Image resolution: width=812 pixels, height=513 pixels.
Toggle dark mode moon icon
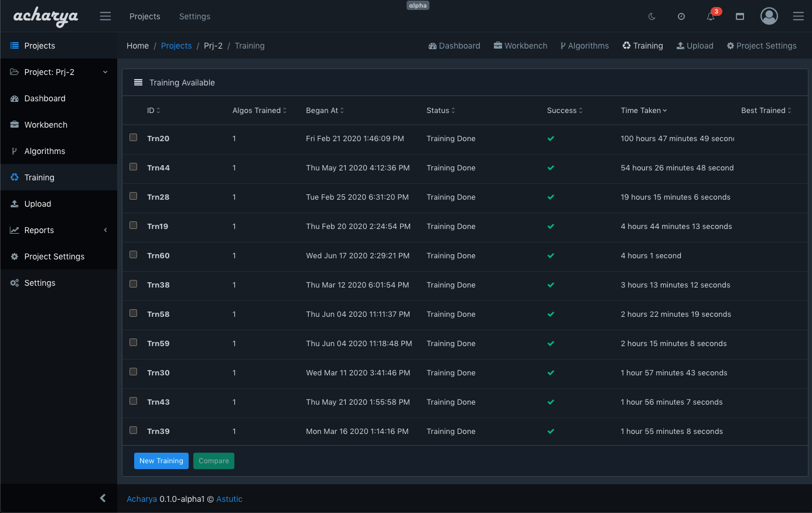point(651,16)
